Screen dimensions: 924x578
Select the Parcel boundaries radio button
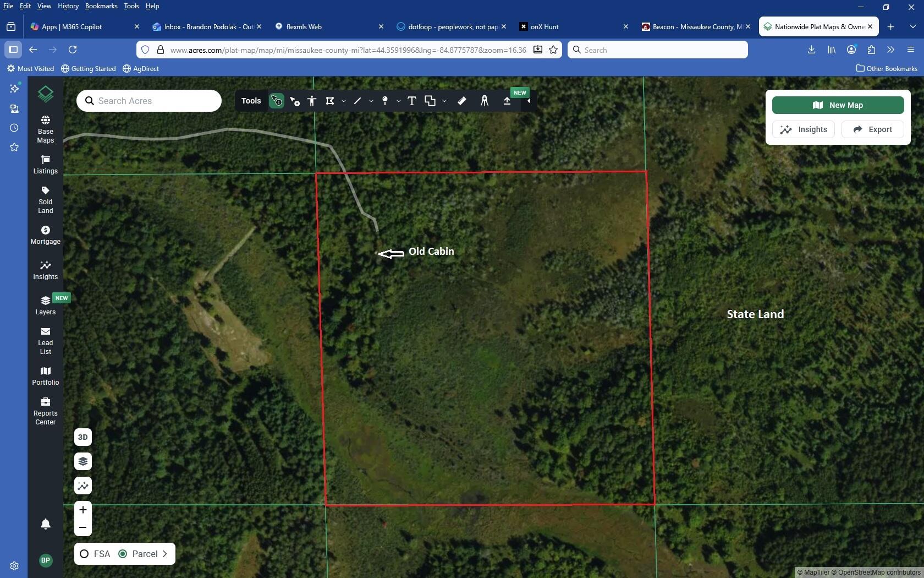point(122,554)
